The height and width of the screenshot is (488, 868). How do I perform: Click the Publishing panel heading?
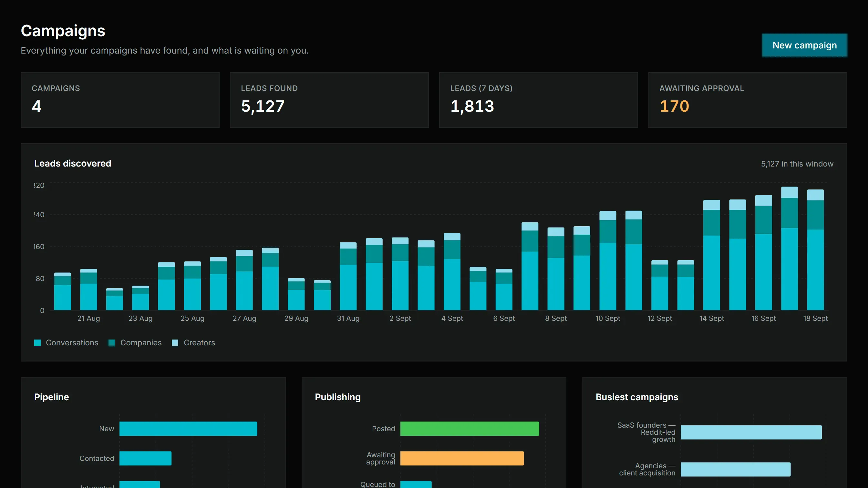click(338, 397)
